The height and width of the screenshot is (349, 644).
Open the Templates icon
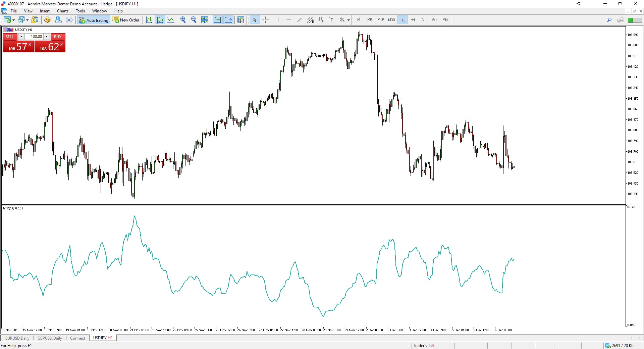(x=241, y=20)
